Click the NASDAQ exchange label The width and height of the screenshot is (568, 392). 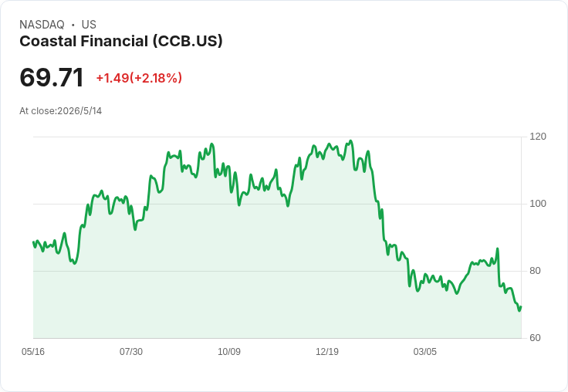[42, 25]
